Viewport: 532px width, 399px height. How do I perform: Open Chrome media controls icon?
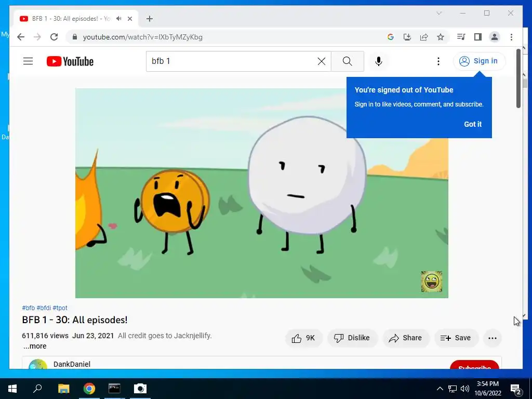click(x=461, y=37)
